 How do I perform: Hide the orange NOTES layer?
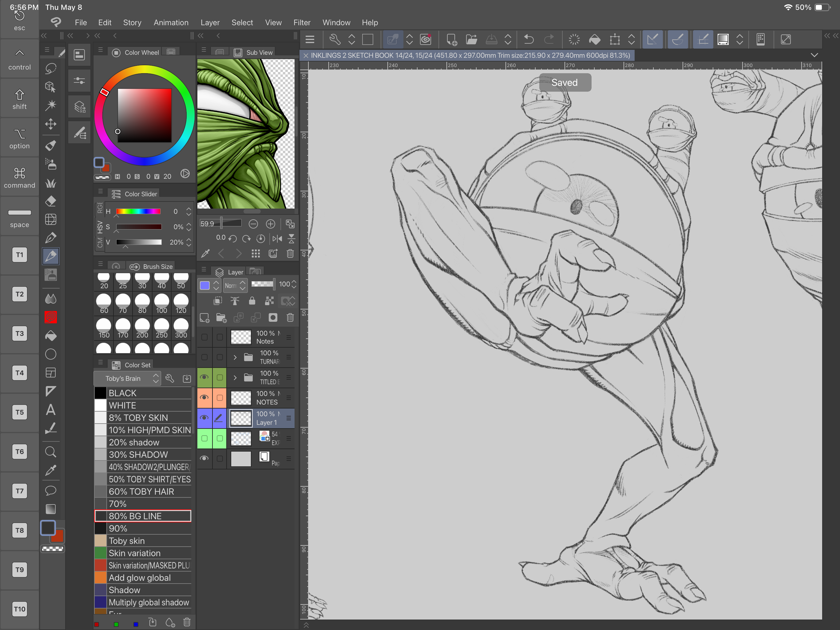coord(204,397)
